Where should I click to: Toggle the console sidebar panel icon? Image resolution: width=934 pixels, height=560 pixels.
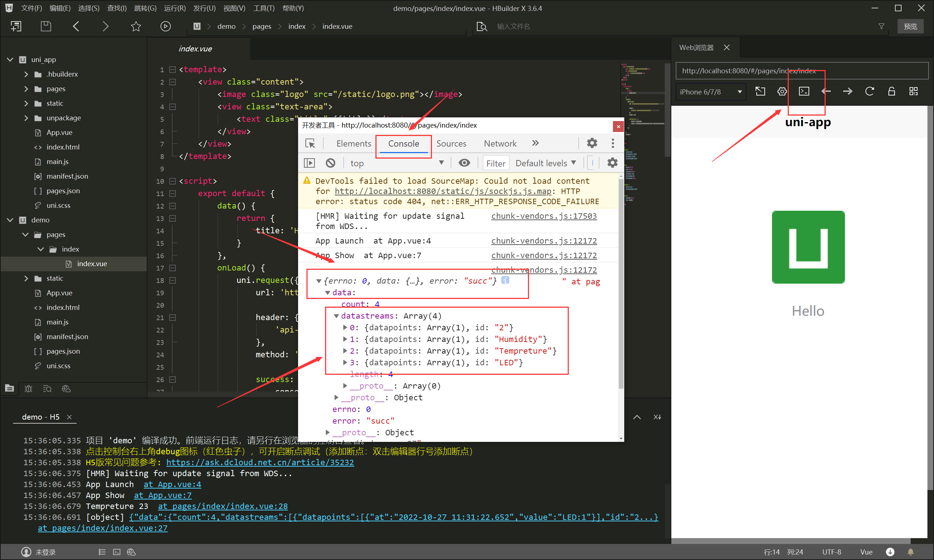tap(309, 163)
